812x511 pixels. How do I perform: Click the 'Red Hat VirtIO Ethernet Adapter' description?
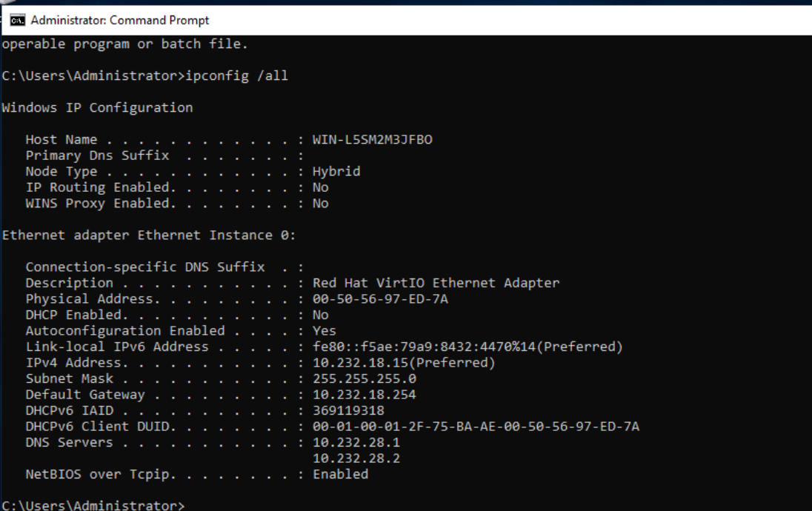(x=436, y=283)
